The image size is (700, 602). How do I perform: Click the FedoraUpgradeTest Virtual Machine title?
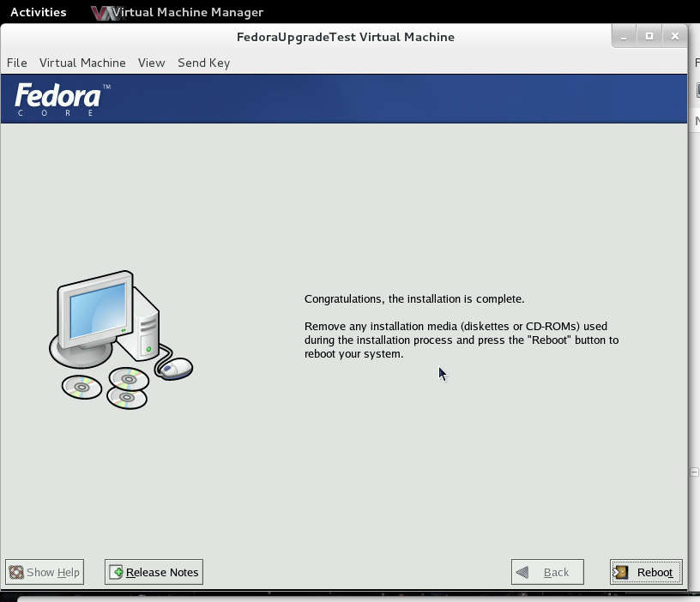coord(346,37)
